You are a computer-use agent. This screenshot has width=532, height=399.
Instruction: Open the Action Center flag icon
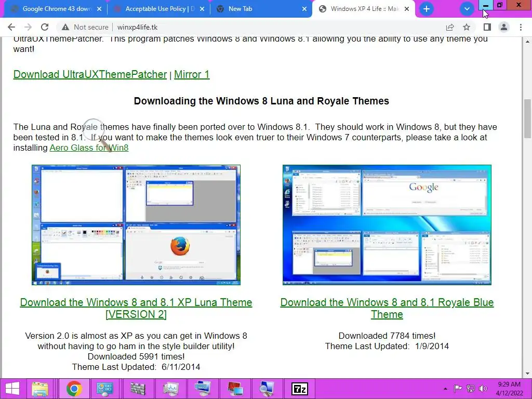tap(458, 389)
